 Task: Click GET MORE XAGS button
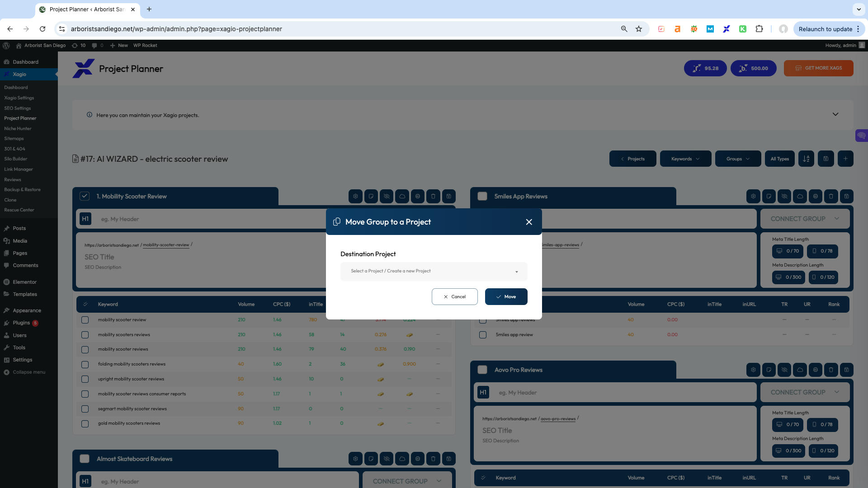pos(818,68)
